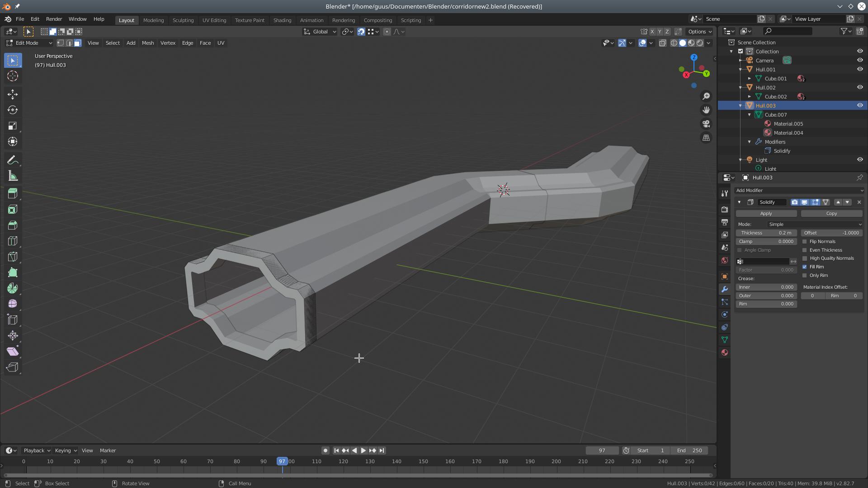Click the Copy button on the Solidify modifier
The width and height of the screenshot is (868, 488).
(x=831, y=213)
